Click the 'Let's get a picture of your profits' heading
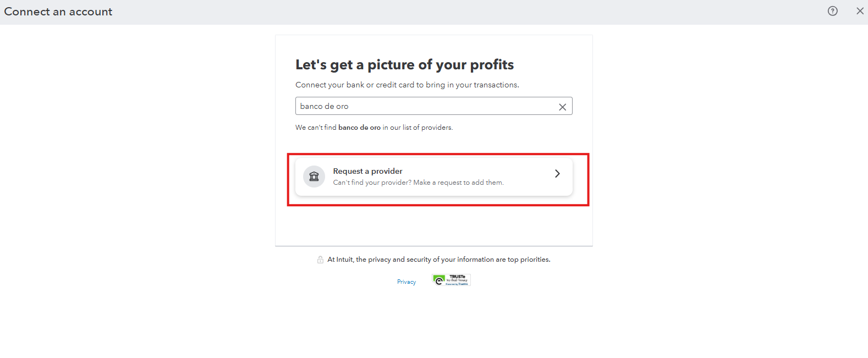Screen dimensions: 868x358 pos(404,65)
